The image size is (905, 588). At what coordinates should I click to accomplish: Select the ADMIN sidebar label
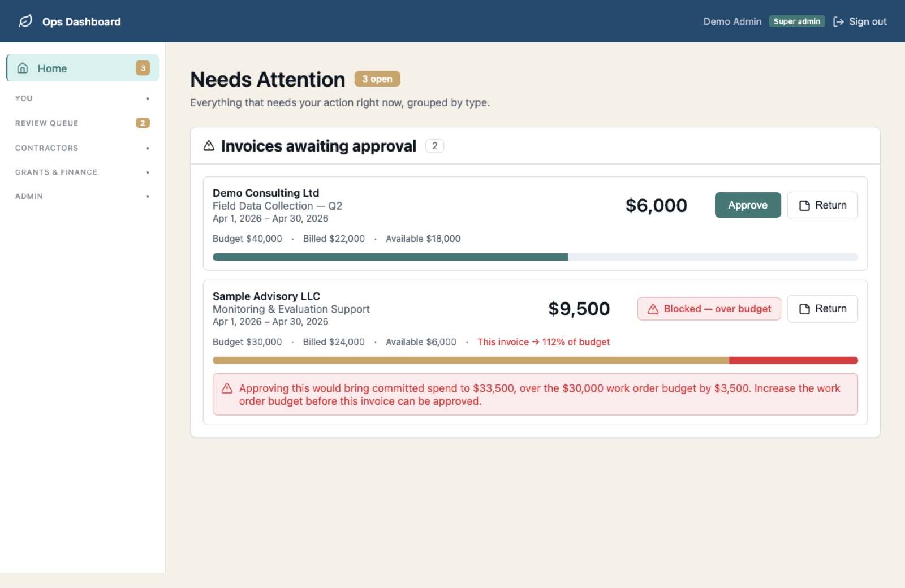29,197
